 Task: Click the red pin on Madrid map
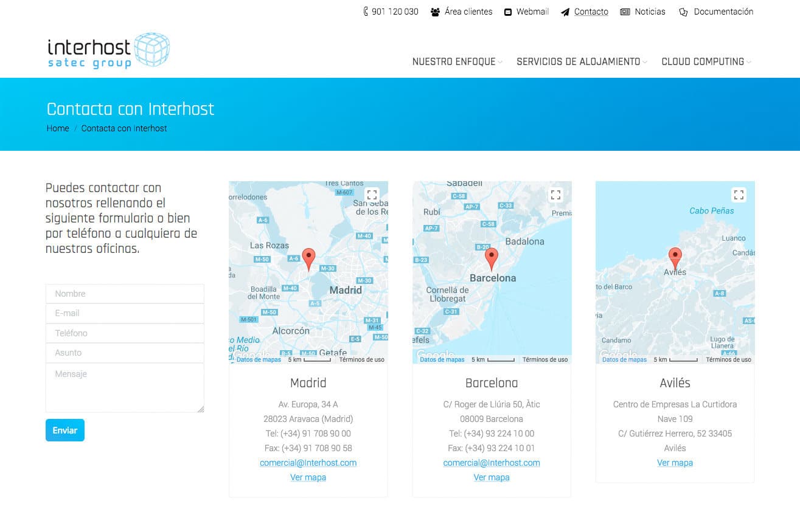309,259
